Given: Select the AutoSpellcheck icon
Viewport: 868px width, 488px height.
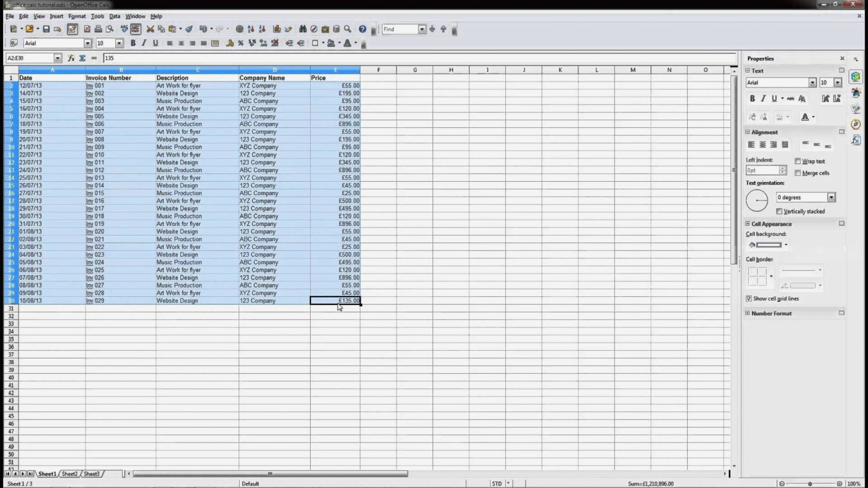Looking at the screenshot, I should coord(135,29).
